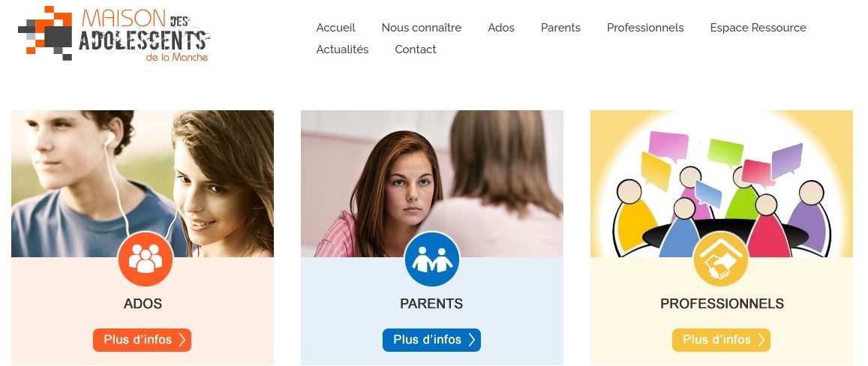This screenshot has width=868, height=366.
Task: Open Professionnels in the navigation bar
Action: tap(645, 28)
